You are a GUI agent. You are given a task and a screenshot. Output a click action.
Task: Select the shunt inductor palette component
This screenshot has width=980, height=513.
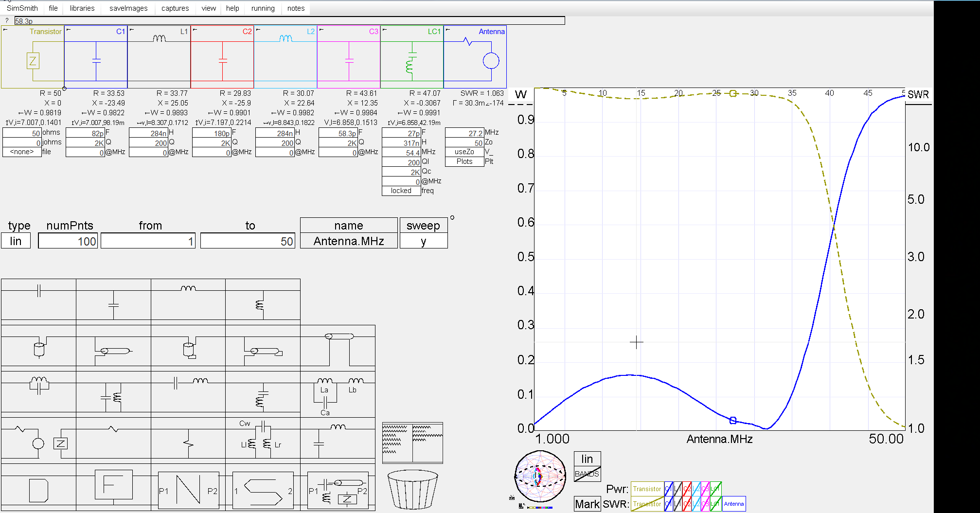[263, 299]
